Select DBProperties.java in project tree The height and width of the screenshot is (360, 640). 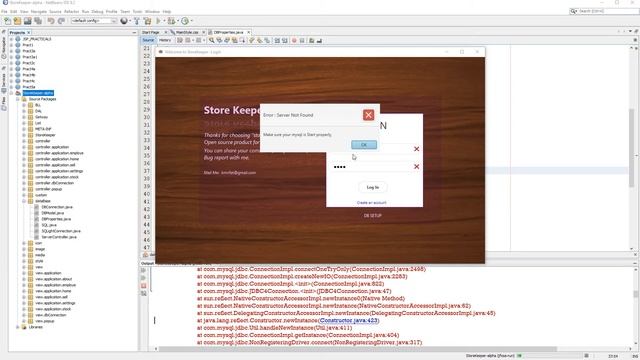[x=56, y=219]
